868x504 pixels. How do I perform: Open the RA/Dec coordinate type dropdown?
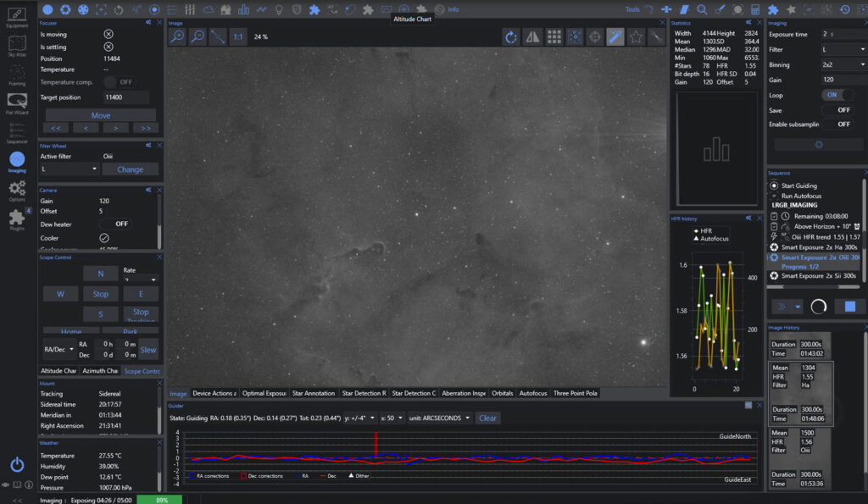point(58,349)
